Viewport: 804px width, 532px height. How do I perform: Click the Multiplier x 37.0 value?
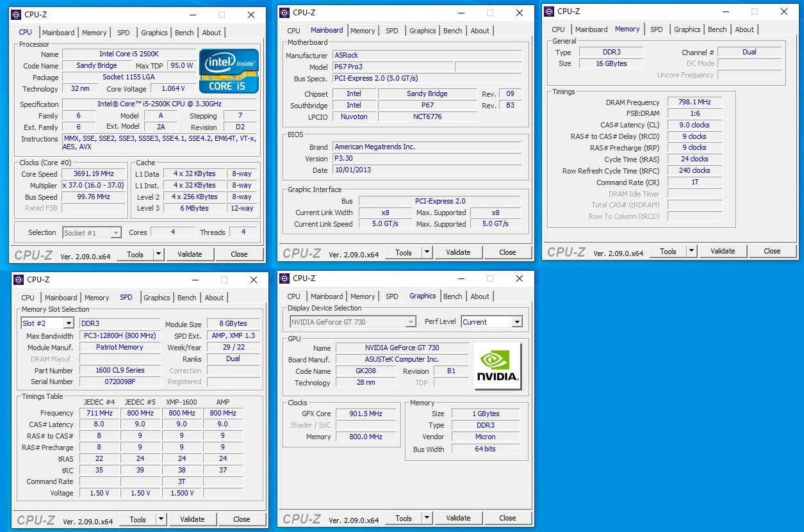[x=94, y=185]
